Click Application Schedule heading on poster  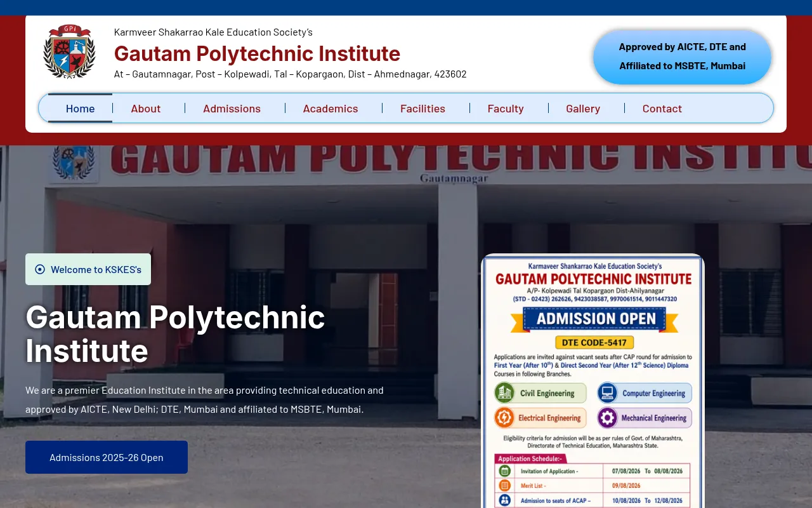(530, 458)
